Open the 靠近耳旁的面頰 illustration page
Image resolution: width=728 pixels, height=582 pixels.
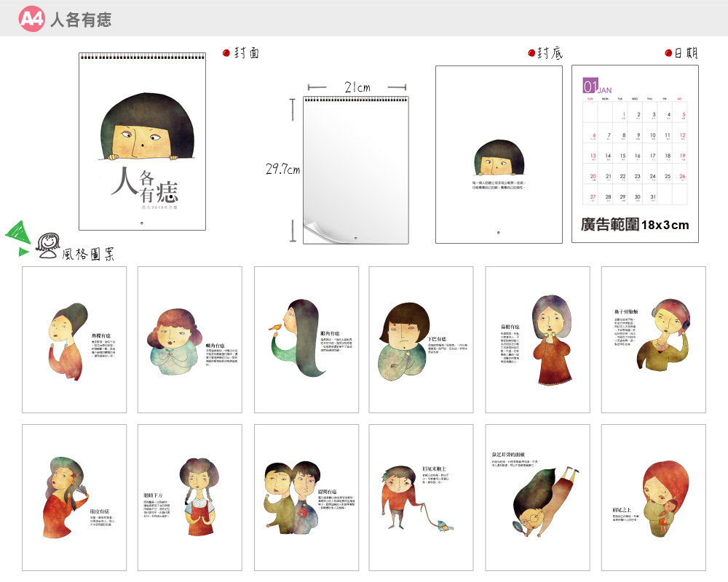pos(537,497)
